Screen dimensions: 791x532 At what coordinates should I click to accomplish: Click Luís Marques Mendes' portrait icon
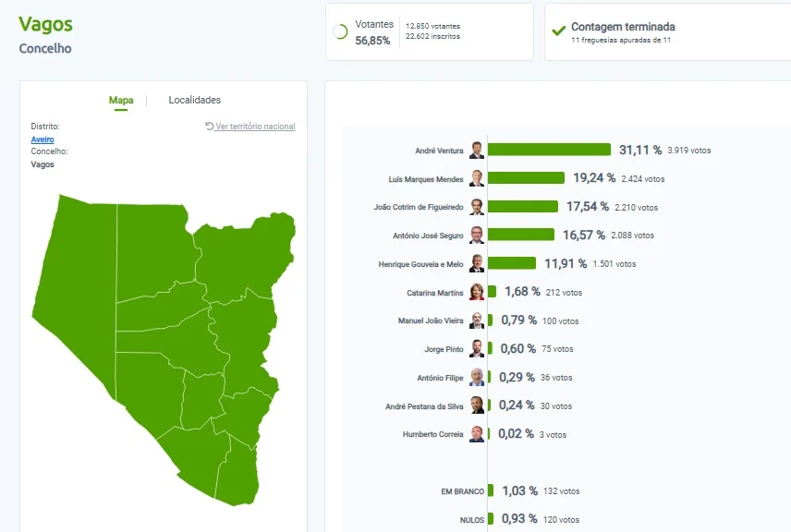click(x=477, y=178)
